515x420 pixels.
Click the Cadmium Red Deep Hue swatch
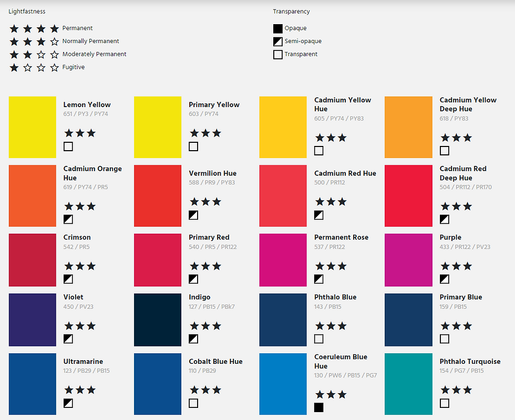[x=408, y=196]
